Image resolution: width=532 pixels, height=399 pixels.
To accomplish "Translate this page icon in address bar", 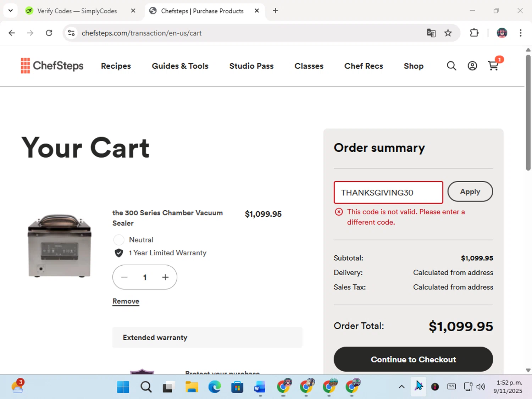I will pos(431,33).
